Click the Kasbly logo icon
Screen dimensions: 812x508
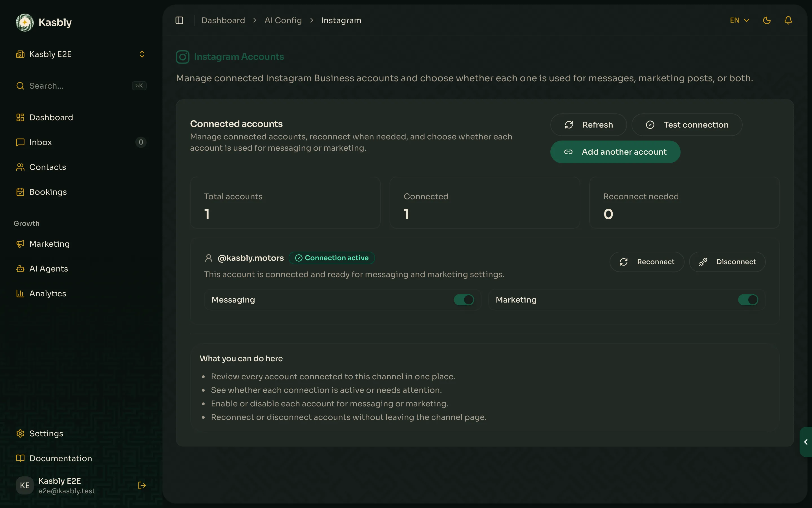(x=25, y=22)
